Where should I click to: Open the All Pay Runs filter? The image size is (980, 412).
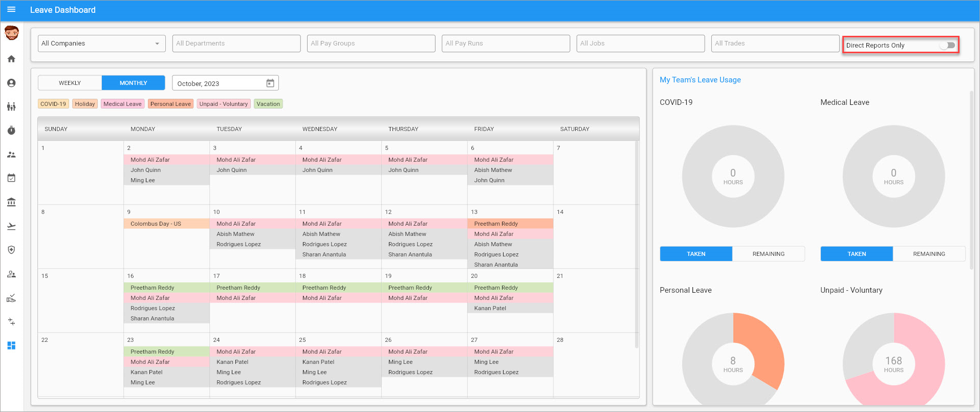[x=506, y=44]
